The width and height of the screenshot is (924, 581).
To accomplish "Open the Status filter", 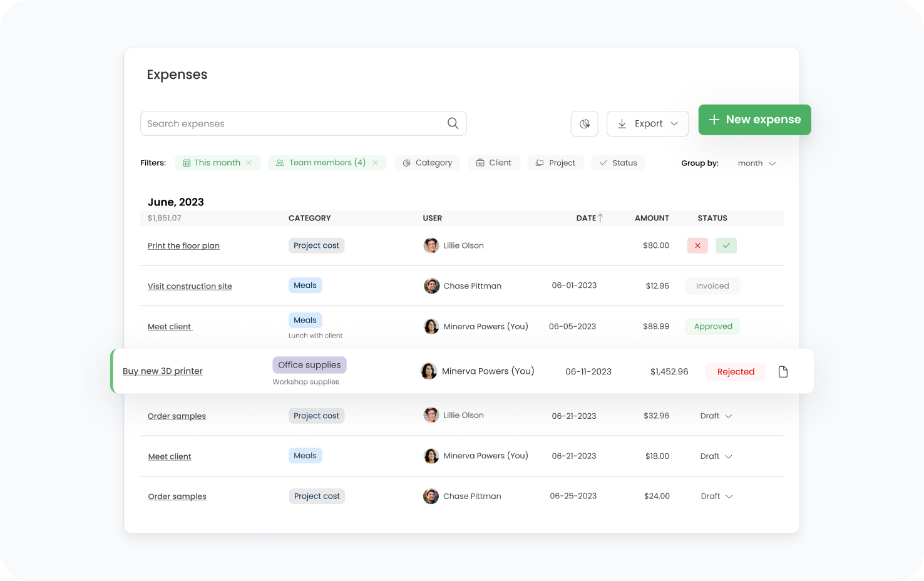I will 618,163.
